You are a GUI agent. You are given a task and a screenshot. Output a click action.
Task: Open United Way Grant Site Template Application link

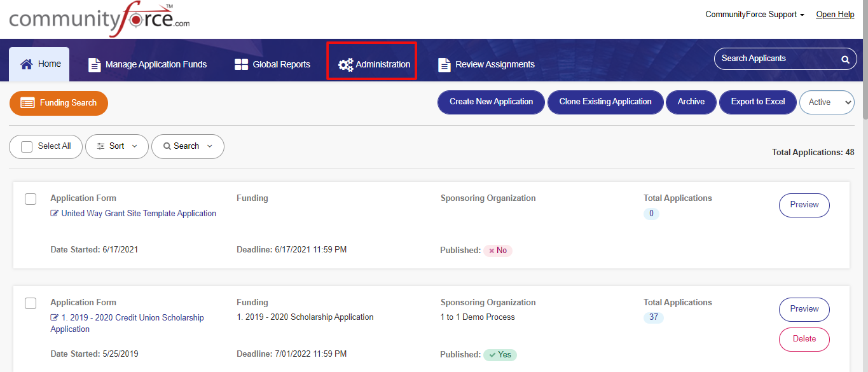point(139,214)
